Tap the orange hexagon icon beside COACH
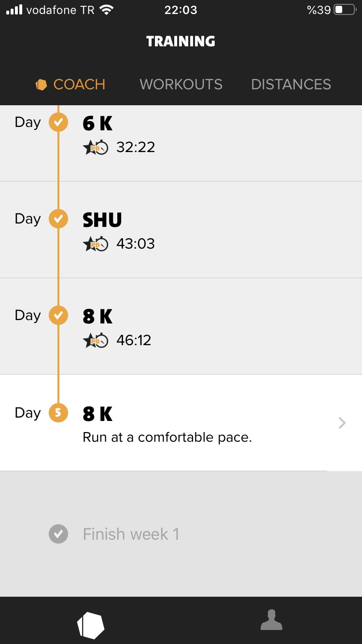 [x=42, y=85]
